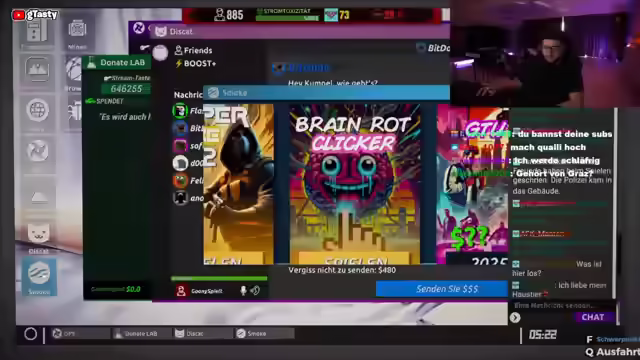Open chat with friend starting 'ano'

[189, 198]
